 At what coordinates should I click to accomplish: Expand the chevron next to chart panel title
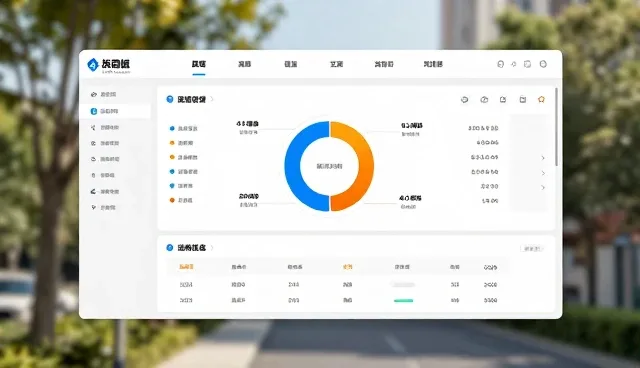coord(212,99)
